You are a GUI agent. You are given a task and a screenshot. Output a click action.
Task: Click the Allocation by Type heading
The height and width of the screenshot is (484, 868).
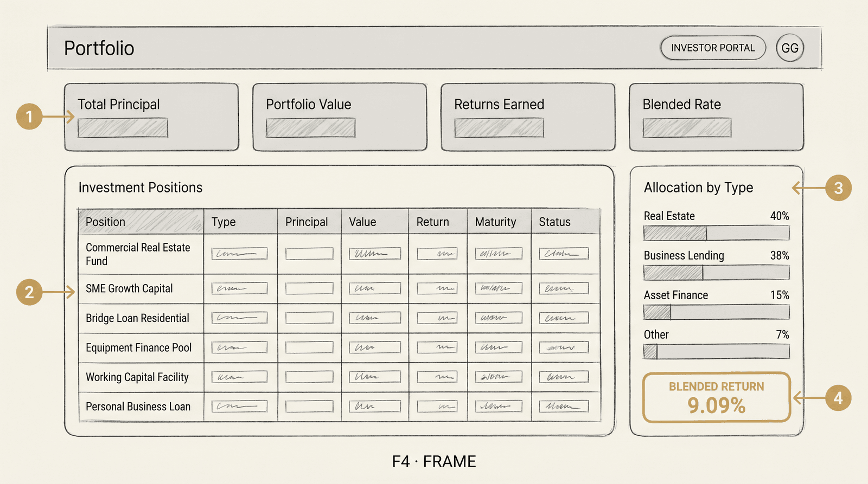[699, 188]
